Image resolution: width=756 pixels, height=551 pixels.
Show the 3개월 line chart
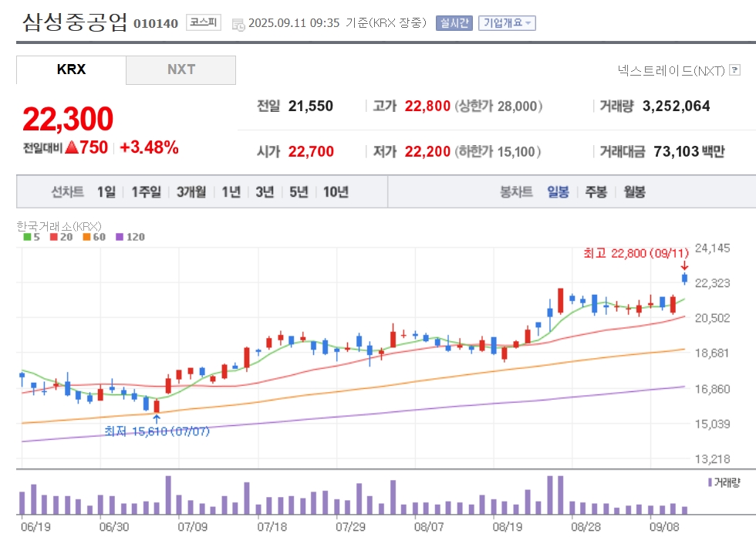click(191, 192)
